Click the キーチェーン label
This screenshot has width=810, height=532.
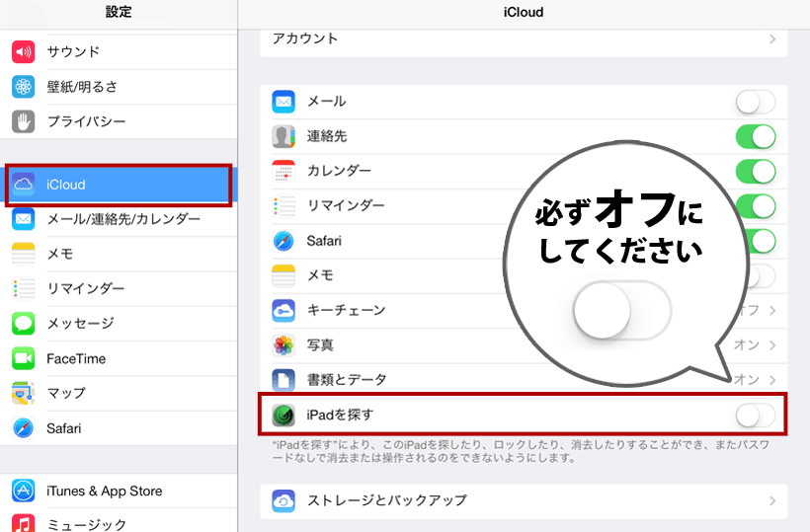[346, 310]
